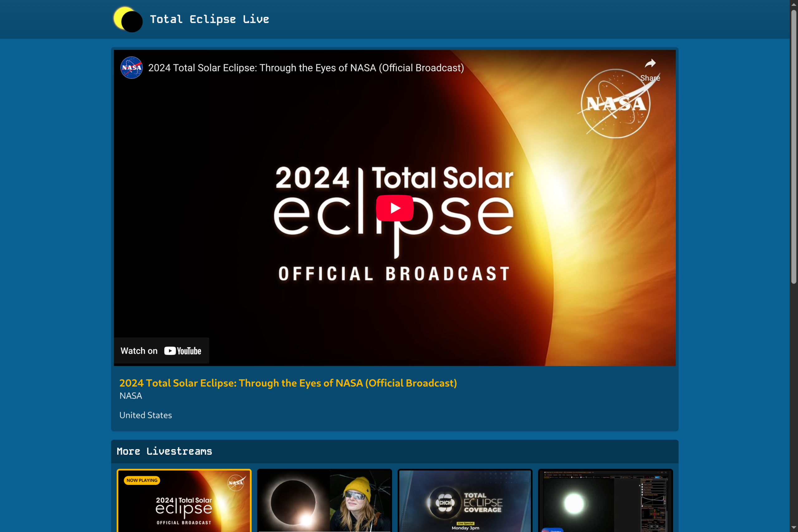Image resolution: width=798 pixels, height=532 pixels.
Task: Open the yellow broadcast title link below the video
Action: [288, 383]
